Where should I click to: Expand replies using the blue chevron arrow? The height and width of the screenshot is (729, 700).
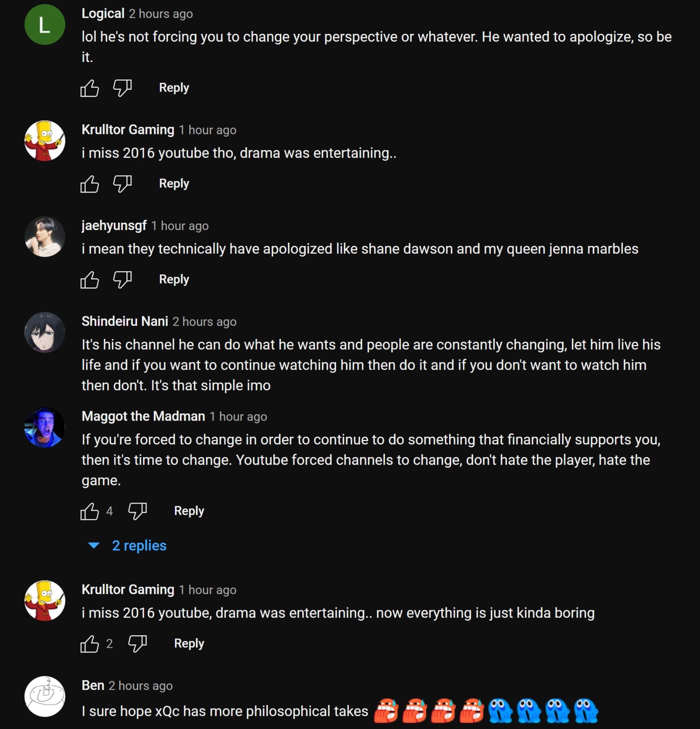[94, 546]
